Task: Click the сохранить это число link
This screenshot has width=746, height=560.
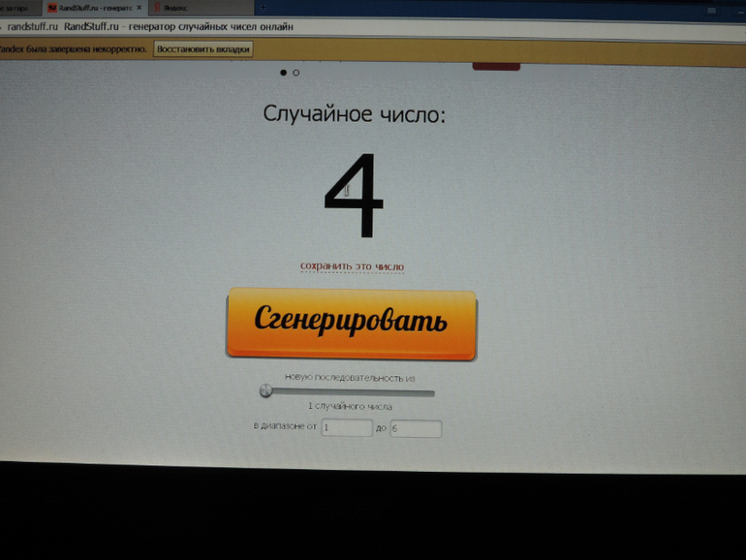Action: coord(352,266)
